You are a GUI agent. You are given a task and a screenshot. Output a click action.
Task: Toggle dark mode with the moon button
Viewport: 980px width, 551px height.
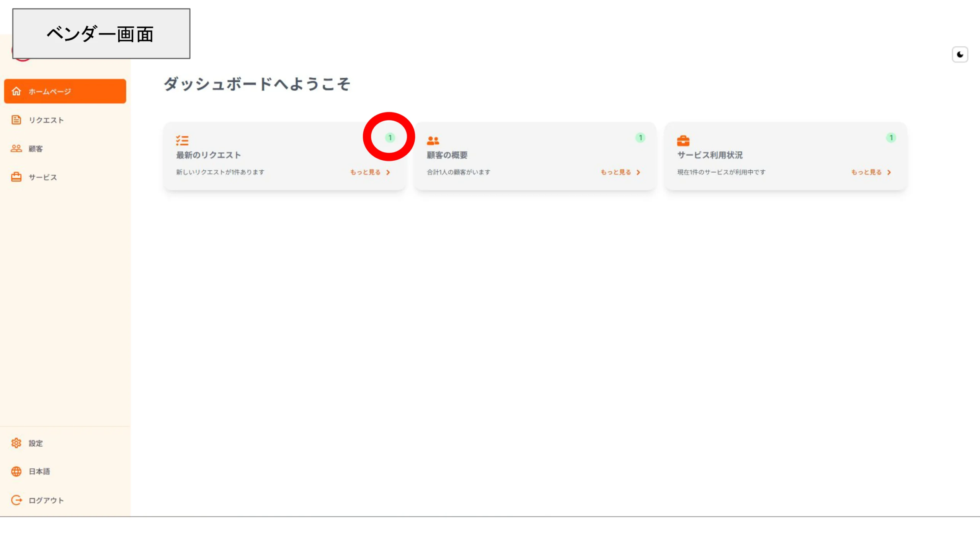pos(960,54)
